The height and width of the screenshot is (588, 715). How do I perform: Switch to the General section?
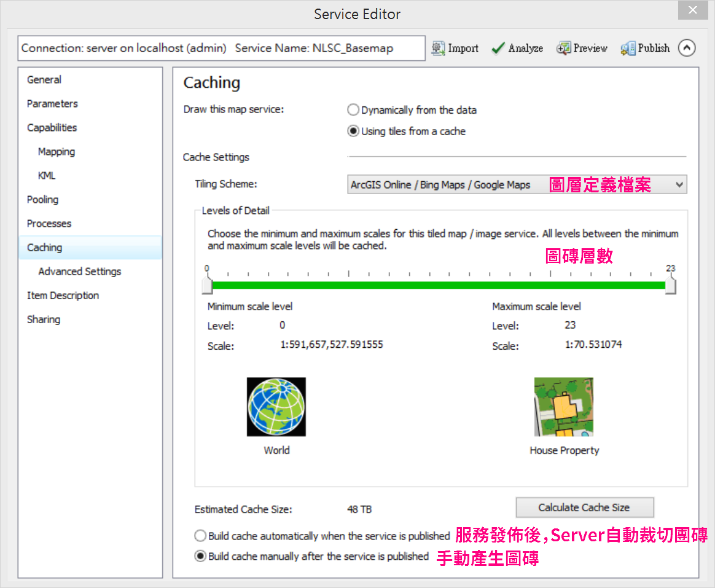(44, 80)
